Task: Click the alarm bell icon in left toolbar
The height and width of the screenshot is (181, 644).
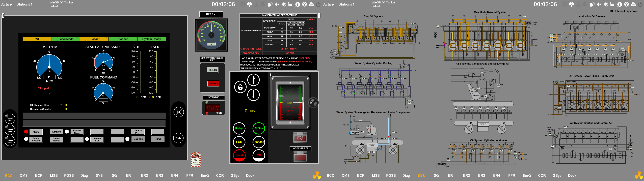Action: (x=270, y=4)
